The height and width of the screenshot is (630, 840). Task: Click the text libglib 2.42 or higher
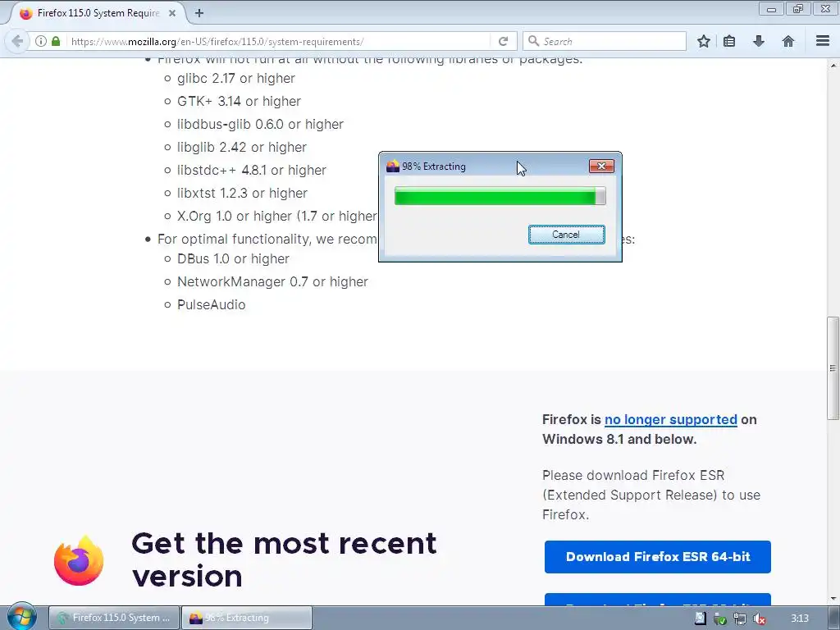(x=242, y=148)
